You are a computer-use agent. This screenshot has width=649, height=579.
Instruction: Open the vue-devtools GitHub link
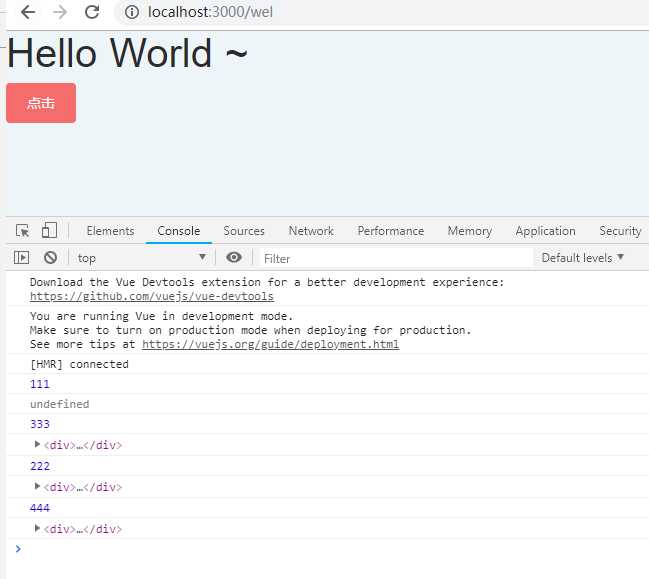(x=152, y=296)
